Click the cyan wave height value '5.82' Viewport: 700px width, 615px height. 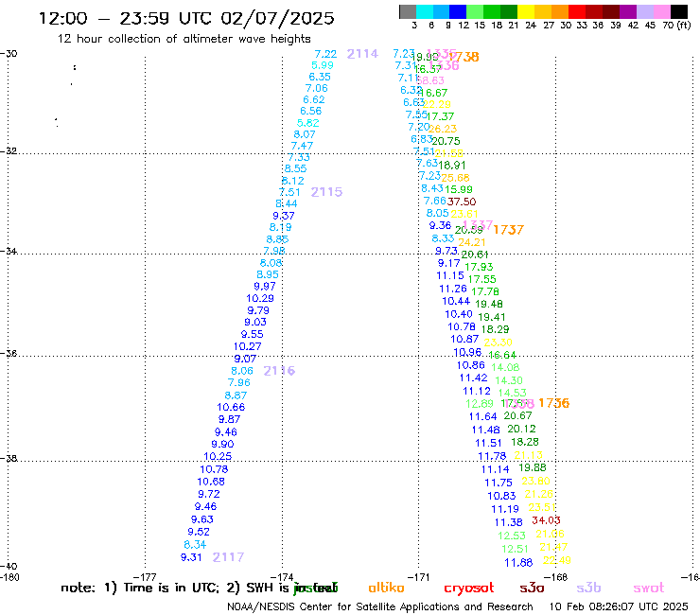point(308,123)
